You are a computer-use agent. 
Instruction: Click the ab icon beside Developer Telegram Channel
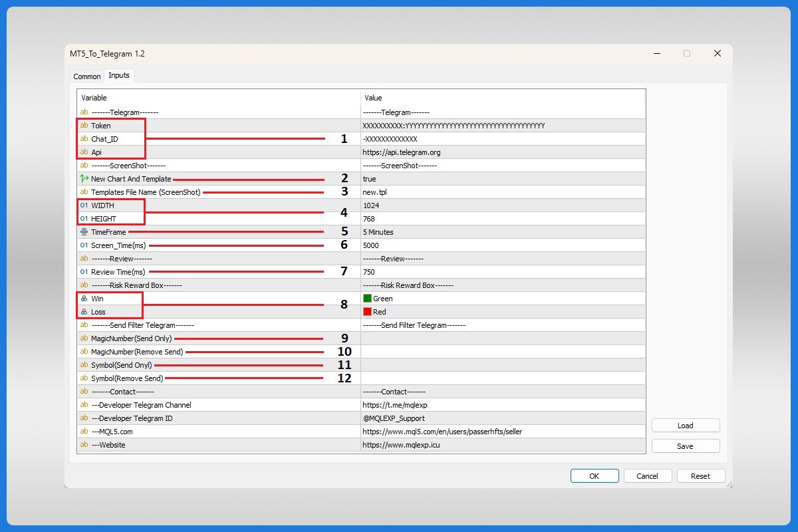[84, 405]
